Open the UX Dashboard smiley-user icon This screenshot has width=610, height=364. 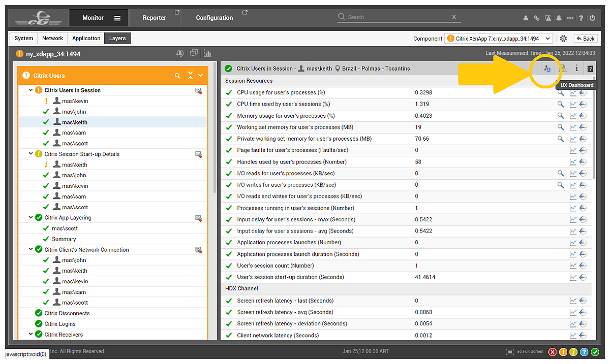547,69
